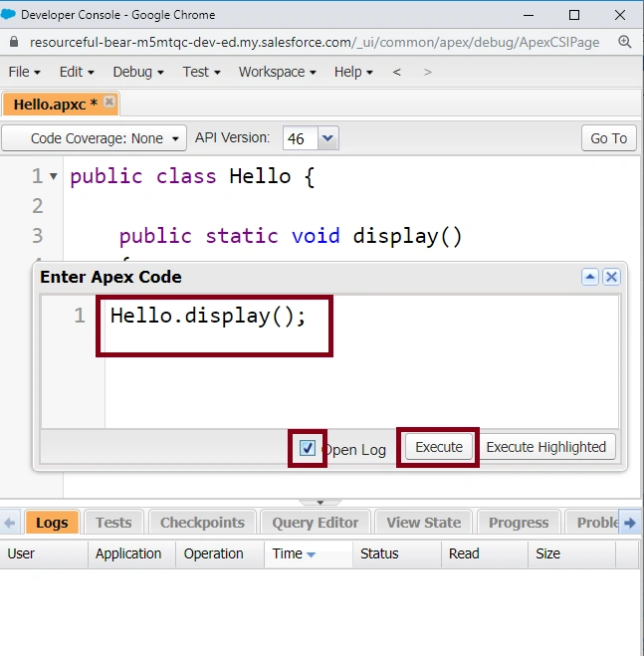The height and width of the screenshot is (656, 644).
Task: Close the Hello.apxc tab
Action: click(109, 102)
